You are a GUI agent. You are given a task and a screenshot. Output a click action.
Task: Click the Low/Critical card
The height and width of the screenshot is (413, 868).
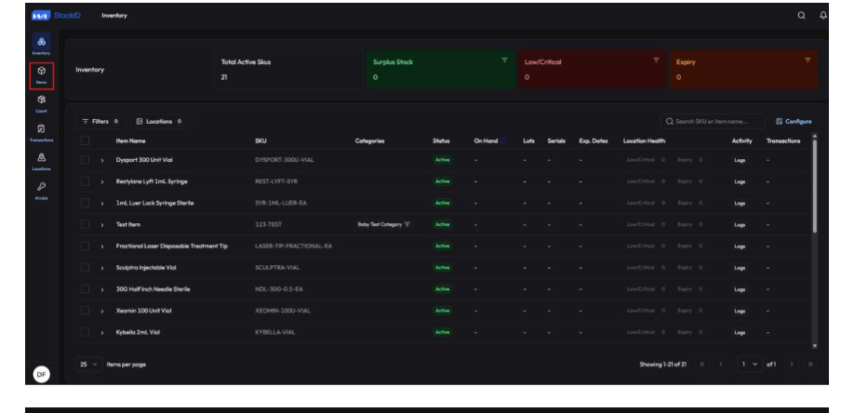(592, 70)
